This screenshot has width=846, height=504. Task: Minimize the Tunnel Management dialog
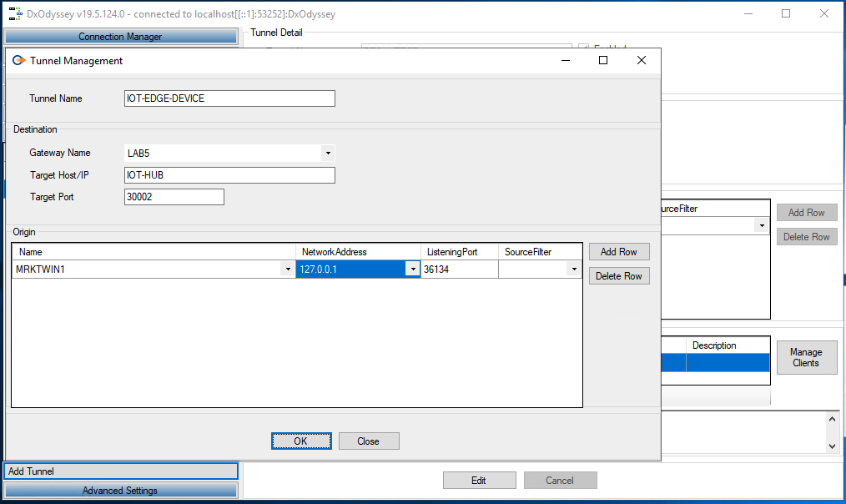pyautogui.click(x=566, y=60)
